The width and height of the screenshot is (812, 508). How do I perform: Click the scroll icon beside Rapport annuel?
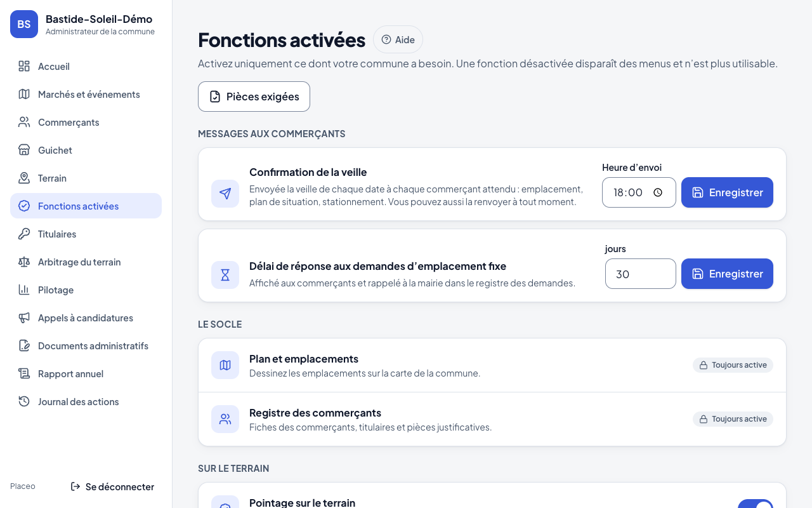[x=24, y=373]
